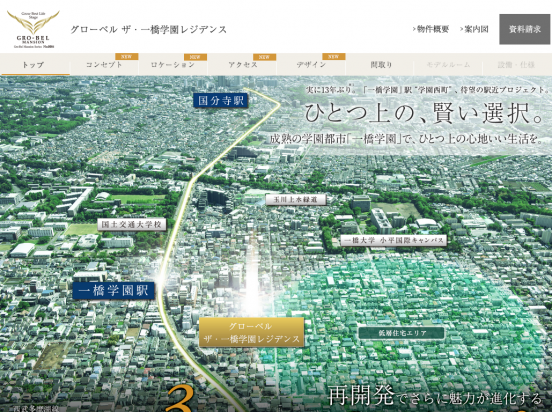The image size is (552, 412).
Task: Click the 資料請求 button
Action: click(x=525, y=29)
